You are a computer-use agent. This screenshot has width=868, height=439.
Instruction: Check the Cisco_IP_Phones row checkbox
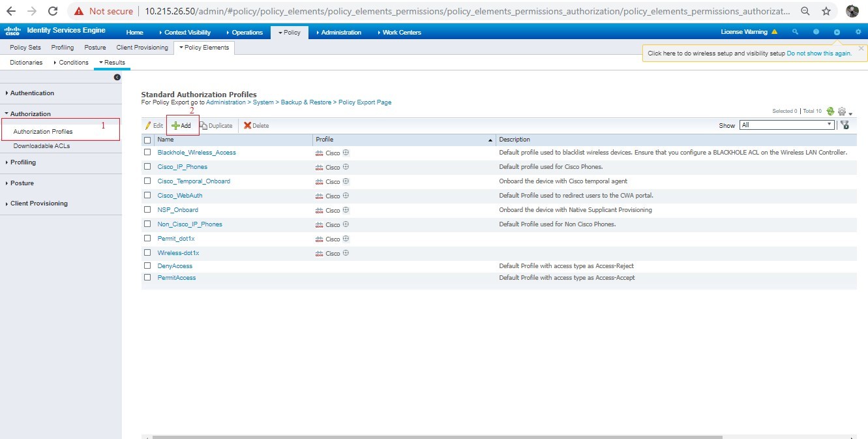pyautogui.click(x=147, y=167)
